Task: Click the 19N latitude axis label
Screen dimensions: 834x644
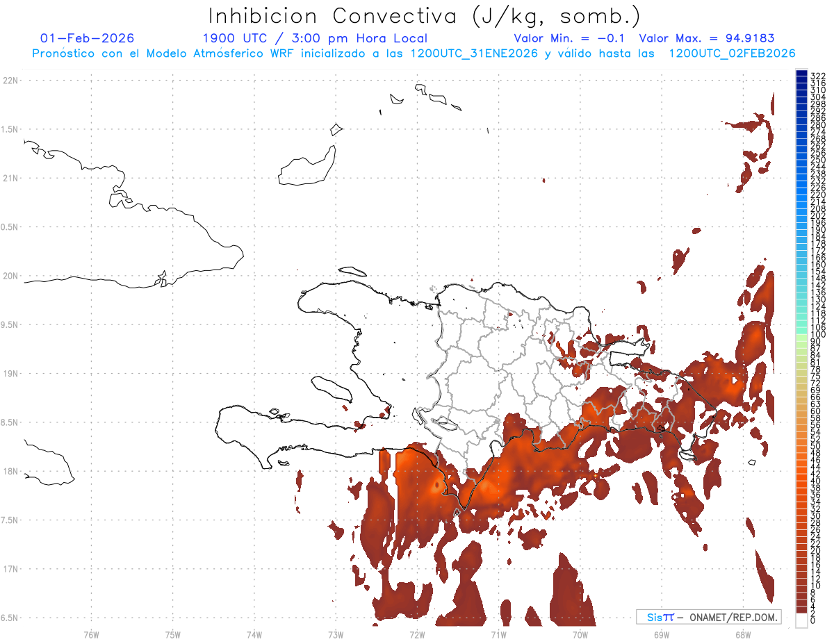Action: tap(10, 373)
